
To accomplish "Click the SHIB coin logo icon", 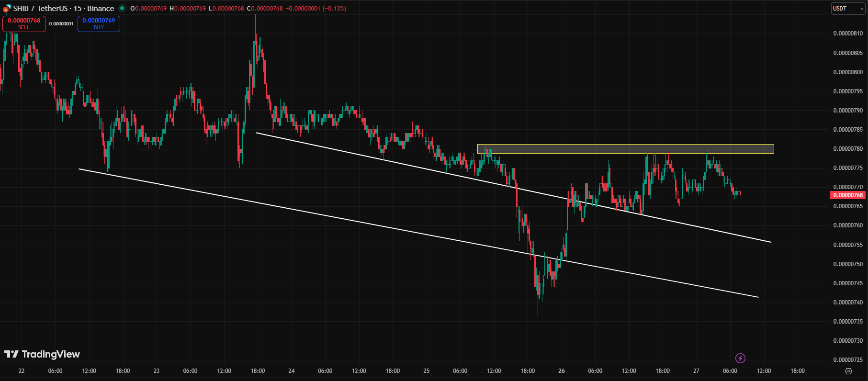I will pyautogui.click(x=7, y=8).
